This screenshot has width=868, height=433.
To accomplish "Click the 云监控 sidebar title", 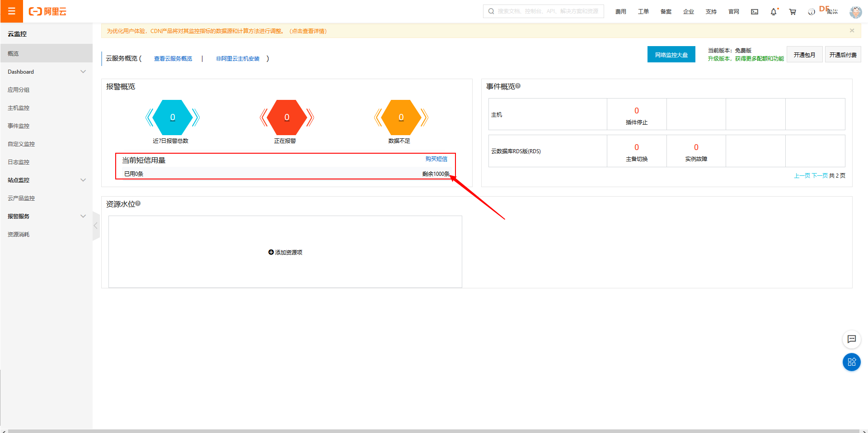I will coord(17,34).
